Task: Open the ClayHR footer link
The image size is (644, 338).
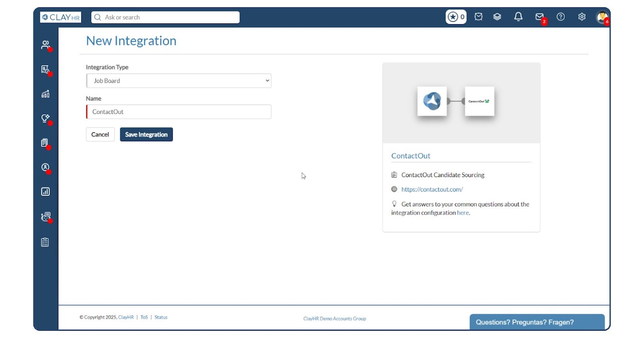Action: (x=126, y=317)
